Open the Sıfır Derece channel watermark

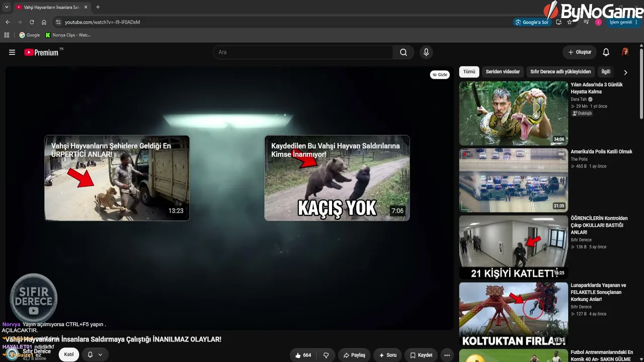(34, 298)
